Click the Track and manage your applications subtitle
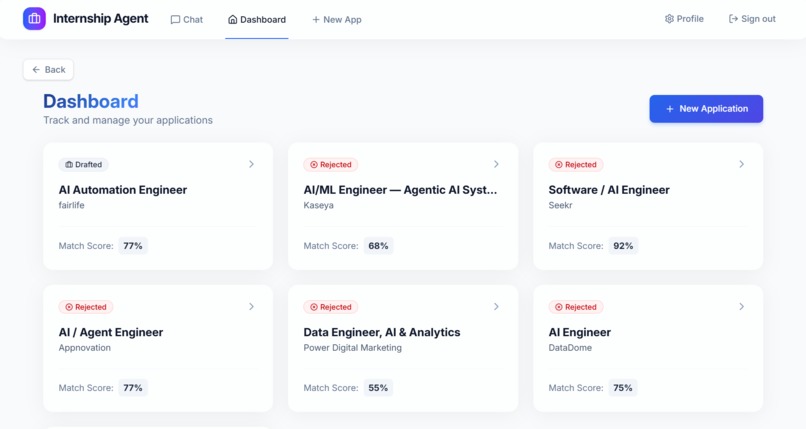This screenshot has height=429, width=806. [128, 120]
